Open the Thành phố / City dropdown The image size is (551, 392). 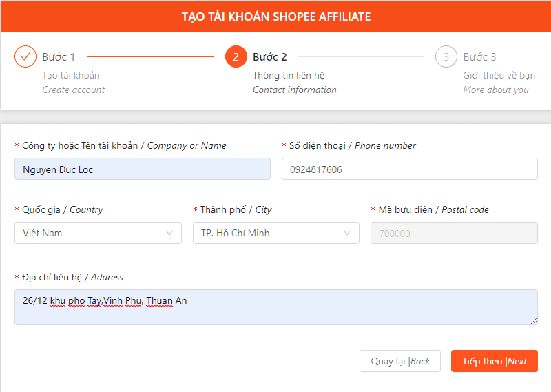tap(276, 233)
